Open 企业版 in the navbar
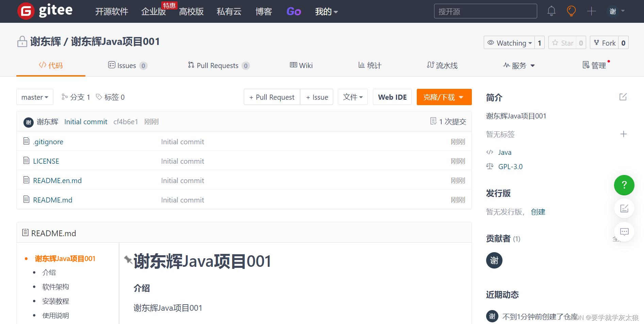Viewport: 644px width, 324px height. [x=153, y=12]
